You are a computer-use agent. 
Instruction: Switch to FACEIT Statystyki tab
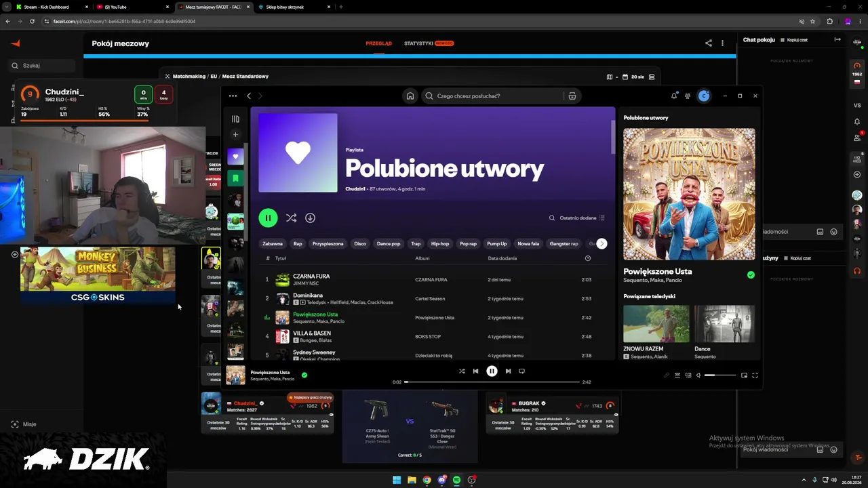click(x=418, y=43)
